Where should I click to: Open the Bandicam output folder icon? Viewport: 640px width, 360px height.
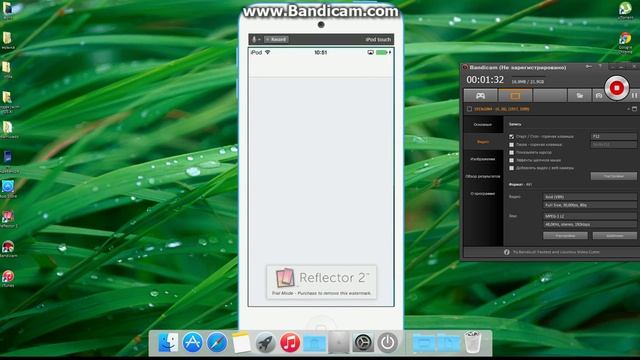(x=579, y=96)
